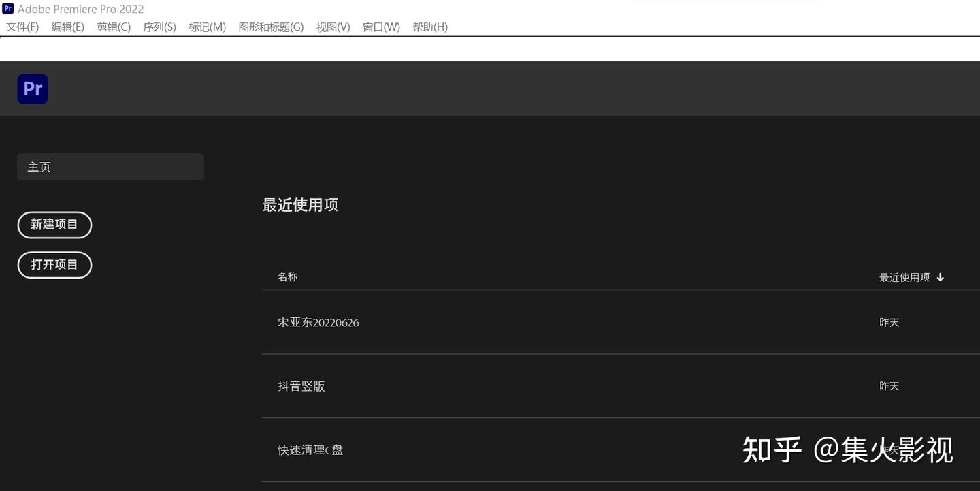Image resolution: width=980 pixels, height=491 pixels.
Task: Click the 新建项目 button
Action: tap(54, 225)
